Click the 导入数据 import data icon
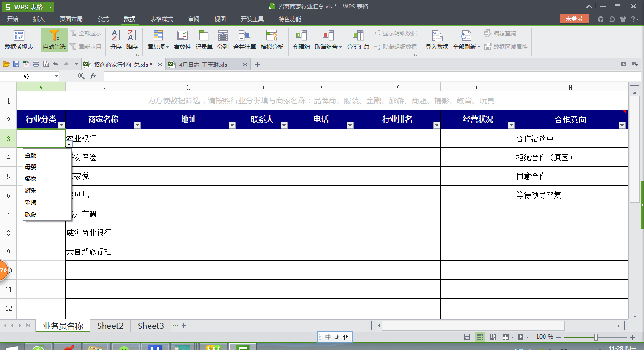 pyautogui.click(x=437, y=40)
